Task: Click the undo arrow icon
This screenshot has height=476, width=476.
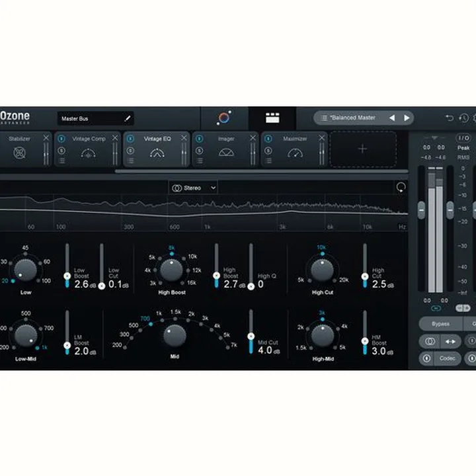Action: click(450, 118)
